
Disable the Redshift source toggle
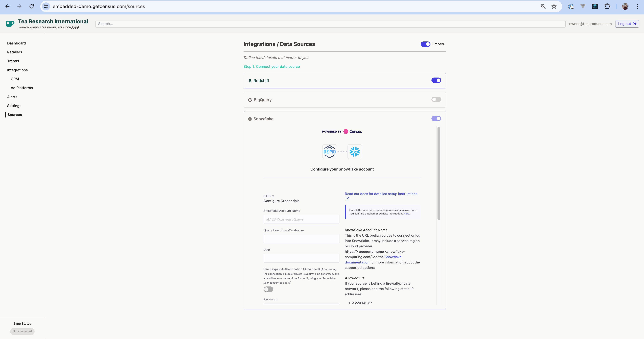pyautogui.click(x=436, y=80)
